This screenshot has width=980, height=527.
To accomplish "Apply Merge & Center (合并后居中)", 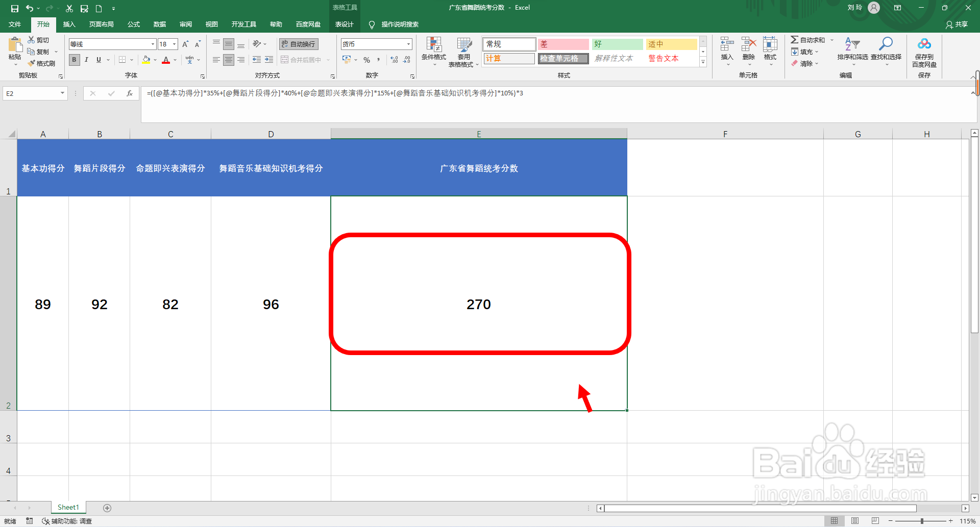I will point(302,60).
